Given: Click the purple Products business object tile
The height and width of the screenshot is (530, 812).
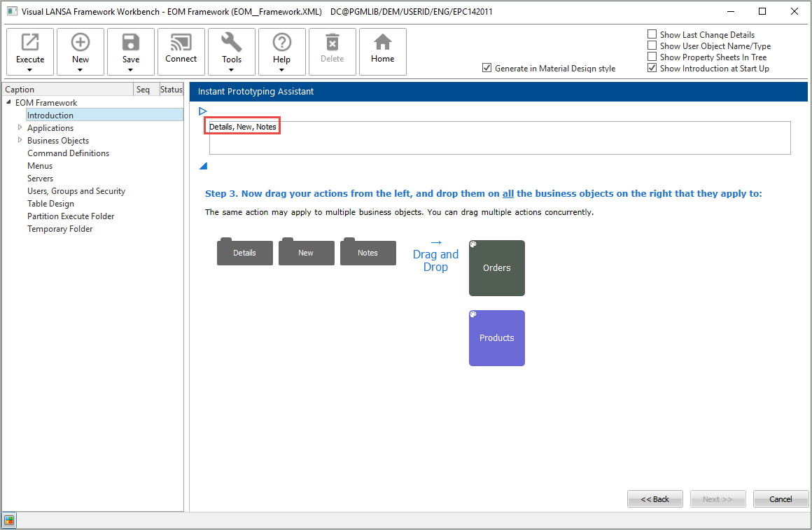Looking at the screenshot, I should pyautogui.click(x=497, y=338).
